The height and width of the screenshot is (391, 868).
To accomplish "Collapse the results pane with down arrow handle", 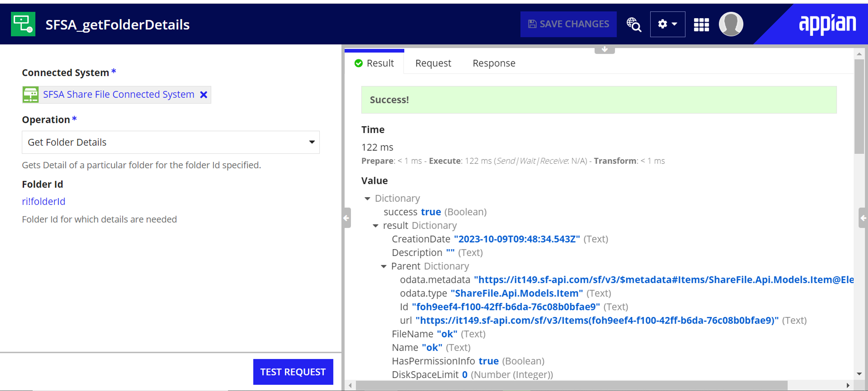I will (604, 49).
